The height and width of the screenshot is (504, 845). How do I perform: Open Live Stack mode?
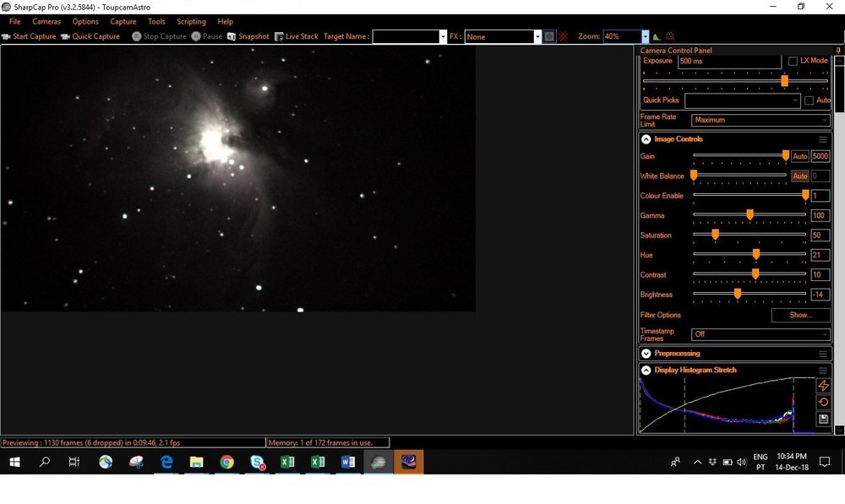tap(297, 36)
